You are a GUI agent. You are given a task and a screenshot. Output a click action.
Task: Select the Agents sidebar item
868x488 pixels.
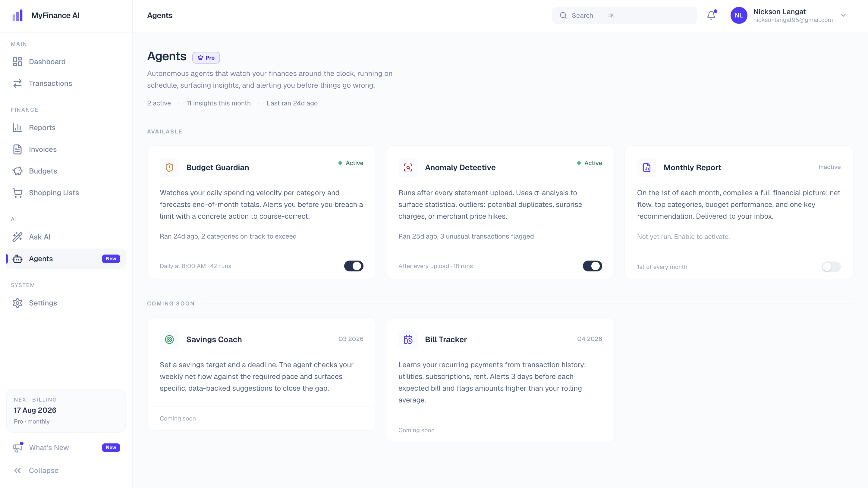pyautogui.click(x=66, y=259)
